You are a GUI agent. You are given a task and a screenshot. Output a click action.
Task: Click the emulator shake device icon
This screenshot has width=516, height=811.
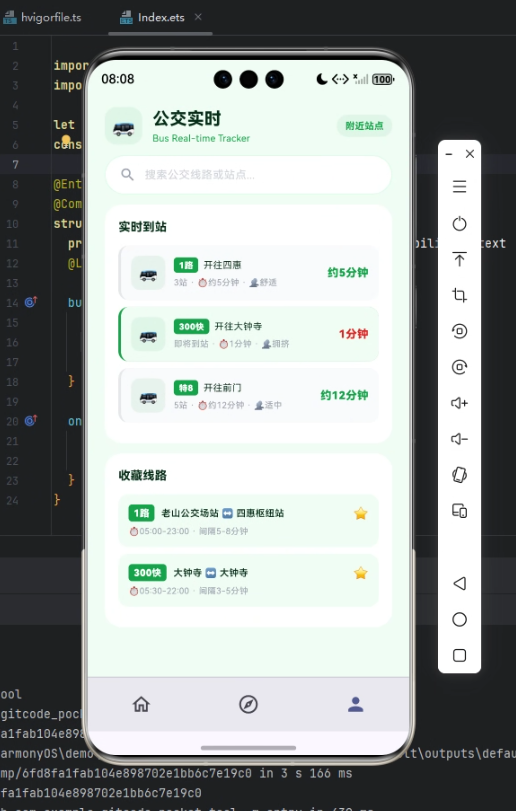click(459, 475)
